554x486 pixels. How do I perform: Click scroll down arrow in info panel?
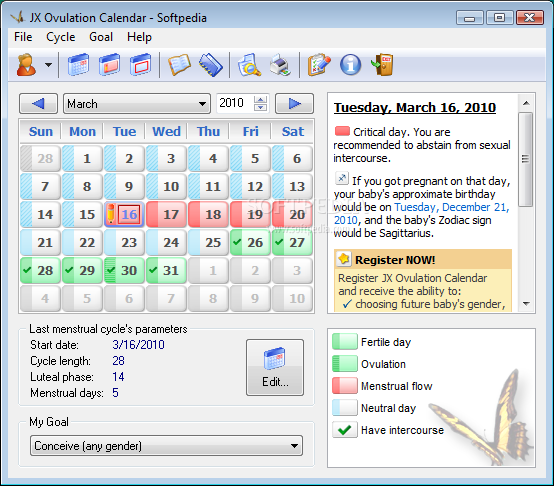pos(526,304)
